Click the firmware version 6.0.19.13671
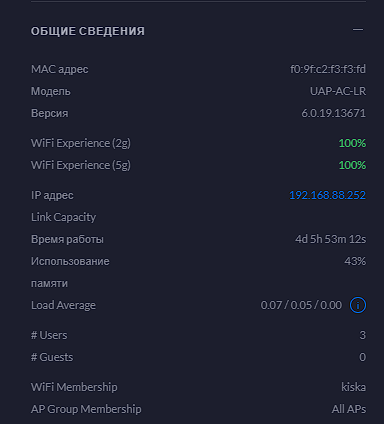This screenshot has width=384, height=424. pos(334,113)
